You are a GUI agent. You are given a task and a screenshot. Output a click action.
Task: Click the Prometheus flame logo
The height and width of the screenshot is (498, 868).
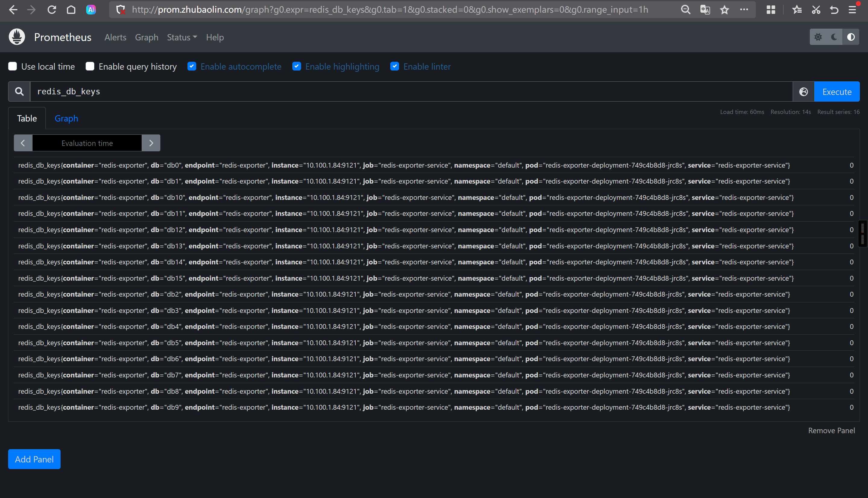pos(17,37)
